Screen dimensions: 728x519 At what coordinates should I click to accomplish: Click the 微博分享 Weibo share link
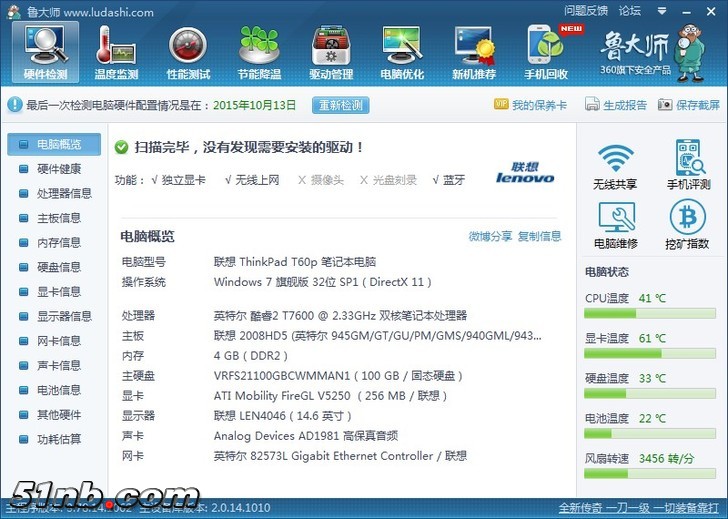click(490, 236)
